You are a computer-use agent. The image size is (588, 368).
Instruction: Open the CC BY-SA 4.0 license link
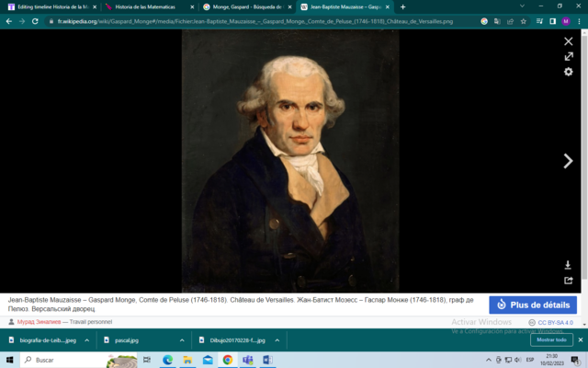pos(555,323)
